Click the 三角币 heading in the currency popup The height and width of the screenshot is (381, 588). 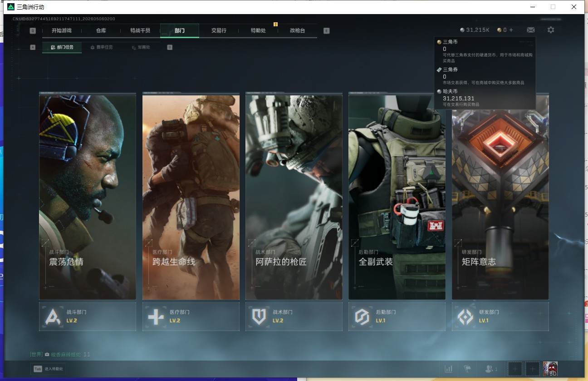451,42
